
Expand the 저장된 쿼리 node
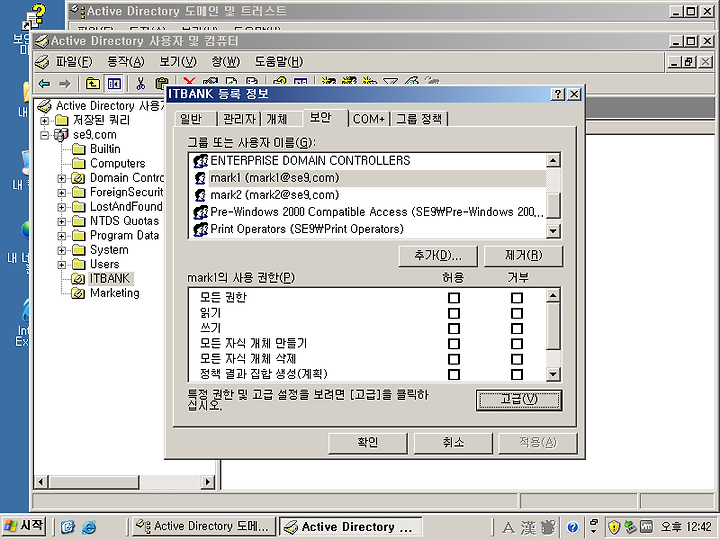[x=45, y=121]
